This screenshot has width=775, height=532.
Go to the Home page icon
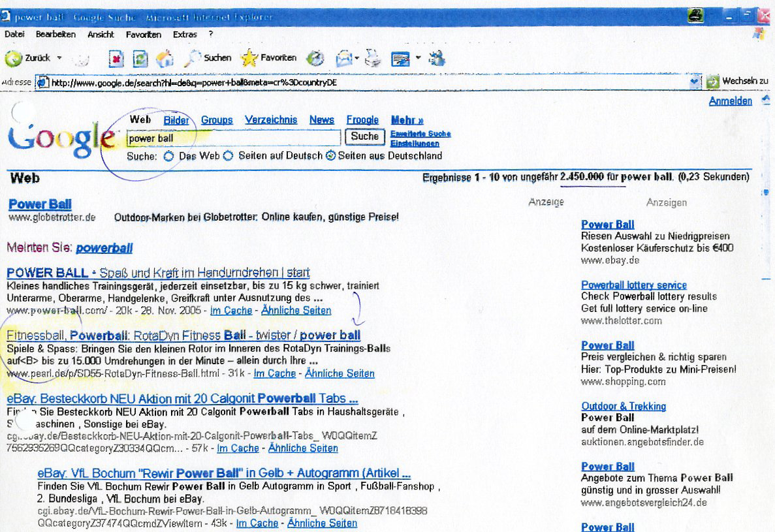(x=165, y=59)
